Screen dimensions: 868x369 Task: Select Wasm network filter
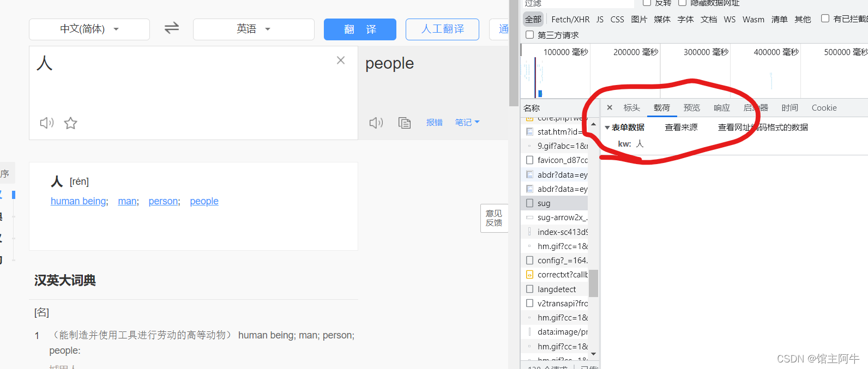coord(754,19)
